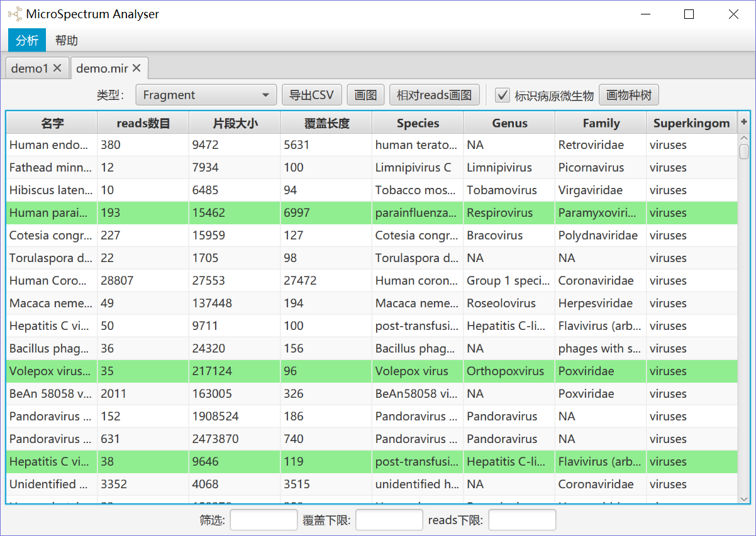Click the Retroviridae family cell
Viewport: 756px width, 536px height.
click(x=601, y=145)
